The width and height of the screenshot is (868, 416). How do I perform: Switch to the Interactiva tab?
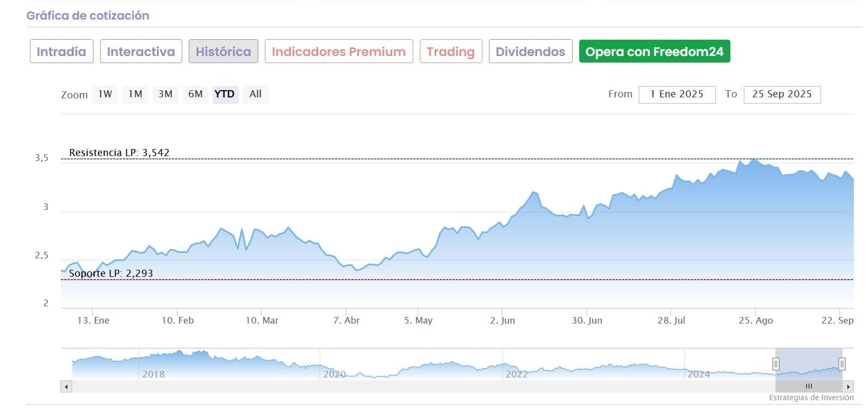coord(141,52)
